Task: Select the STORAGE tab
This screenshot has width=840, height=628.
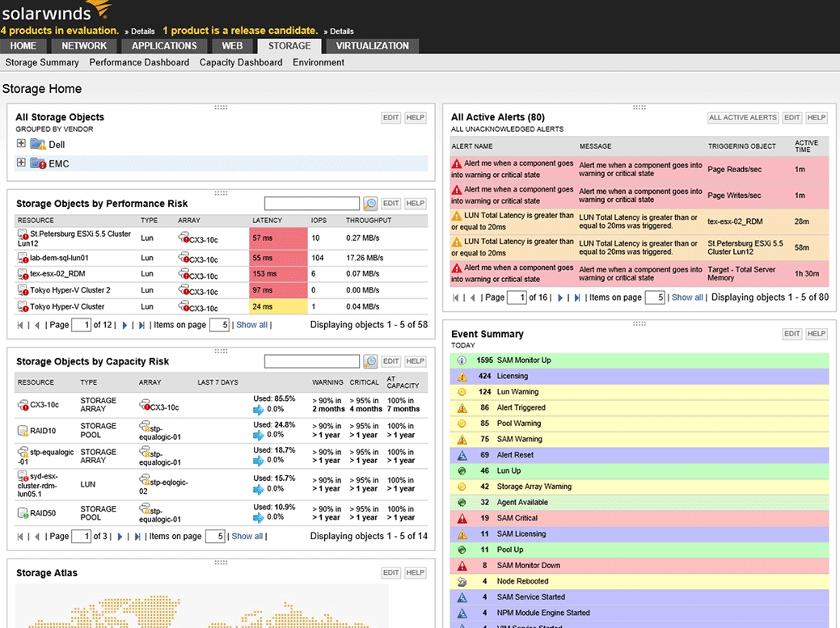Action: pos(289,46)
